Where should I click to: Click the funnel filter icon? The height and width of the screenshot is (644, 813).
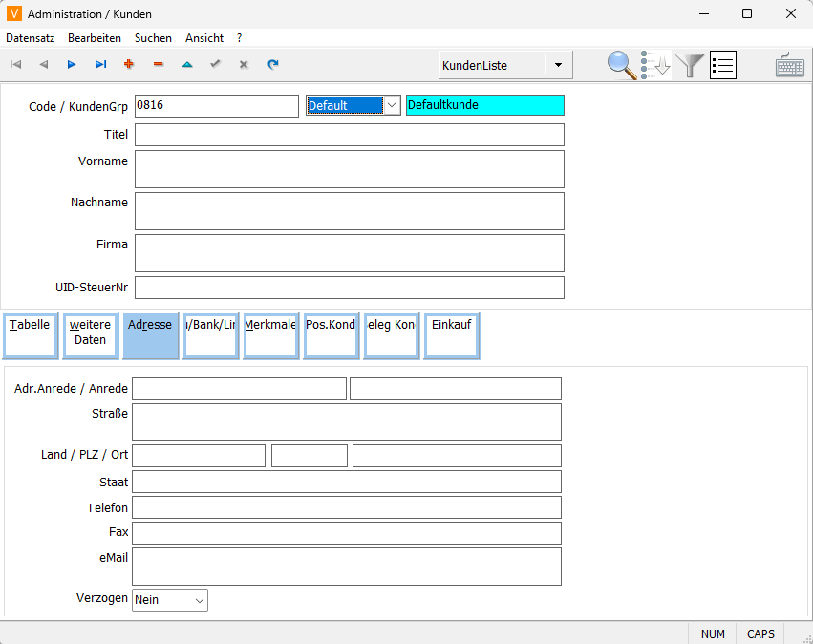[x=690, y=65]
